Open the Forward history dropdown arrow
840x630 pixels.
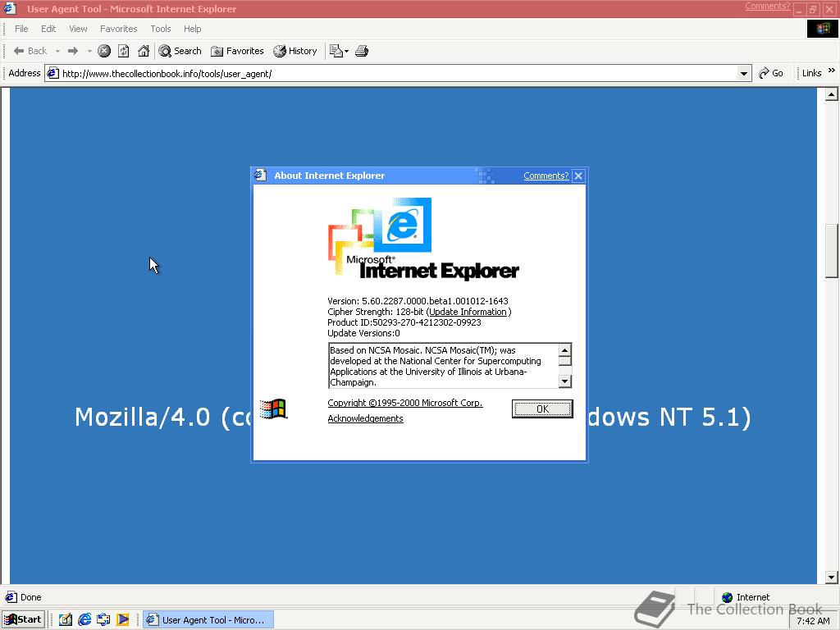89,51
